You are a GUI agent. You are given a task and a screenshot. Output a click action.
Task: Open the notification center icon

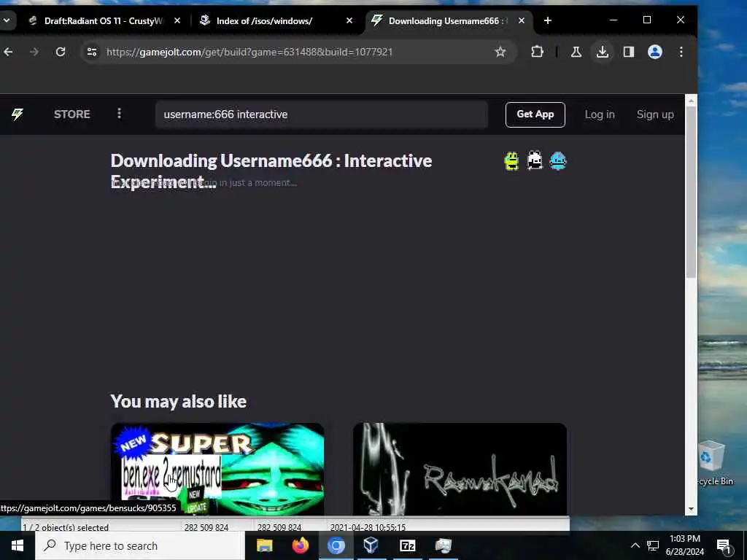point(724,546)
